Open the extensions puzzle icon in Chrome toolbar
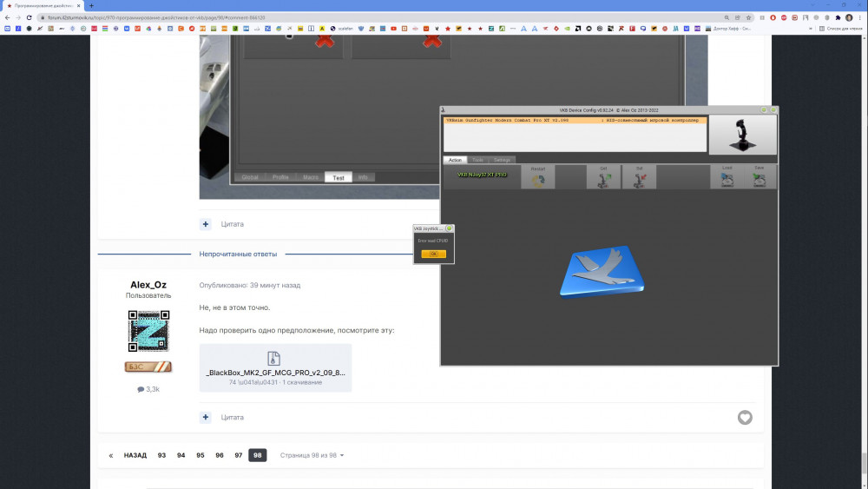Screen dimensions: 868x489 click(x=838, y=17)
